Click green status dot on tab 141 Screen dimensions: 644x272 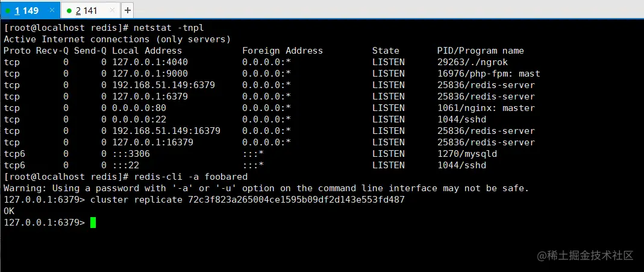pos(69,11)
